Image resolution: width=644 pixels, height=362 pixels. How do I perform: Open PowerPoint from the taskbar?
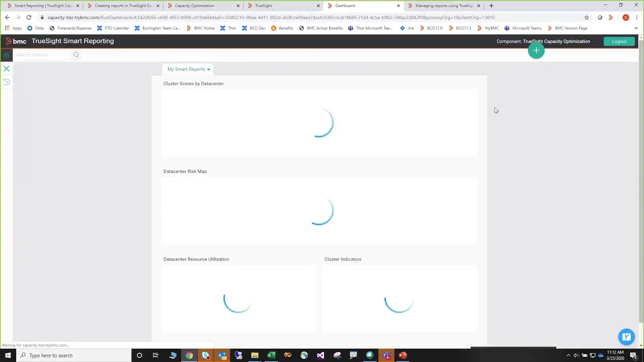(403, 355)
